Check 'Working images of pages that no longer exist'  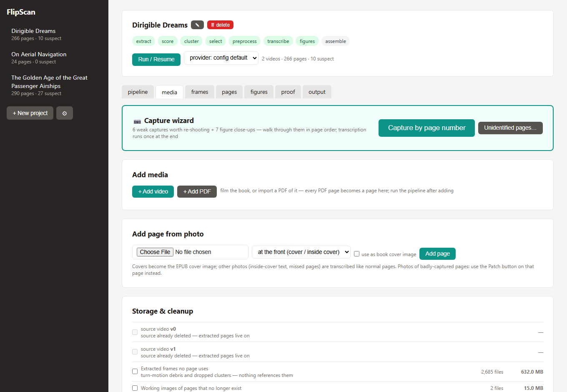(135, 388)
